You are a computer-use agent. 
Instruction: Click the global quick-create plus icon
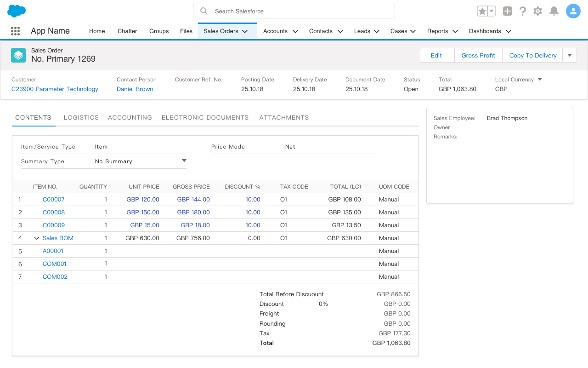[507, 11]
